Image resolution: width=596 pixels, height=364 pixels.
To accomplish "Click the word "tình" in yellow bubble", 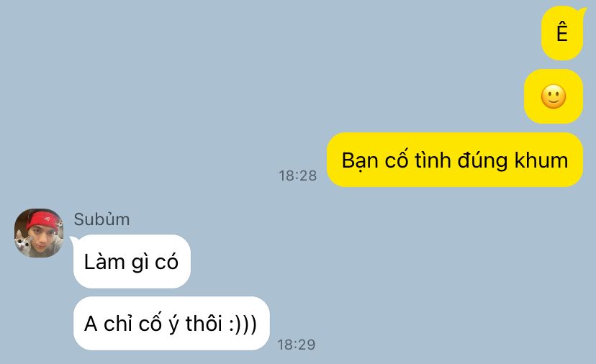I will click(x=433, y=160).
